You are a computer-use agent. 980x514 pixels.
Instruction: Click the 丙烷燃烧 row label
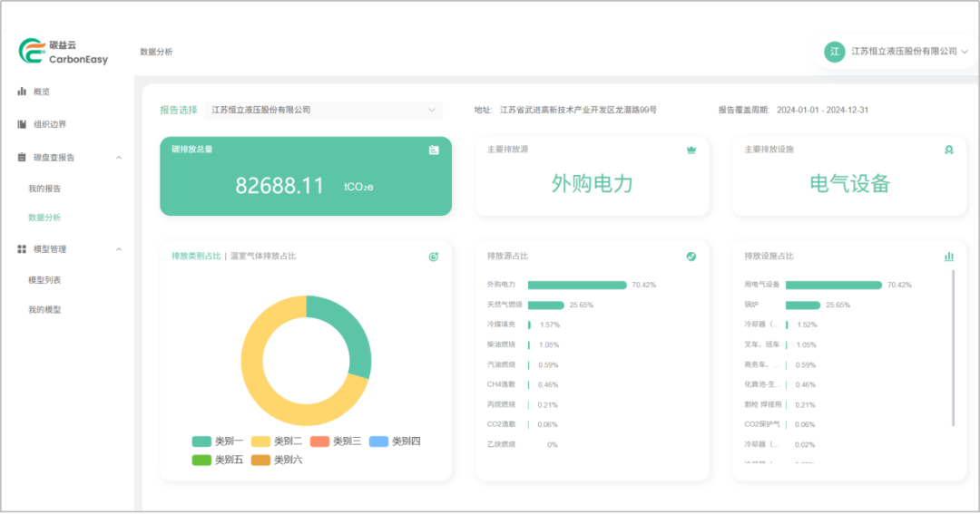pyautogui.click(x=501, y=404)
